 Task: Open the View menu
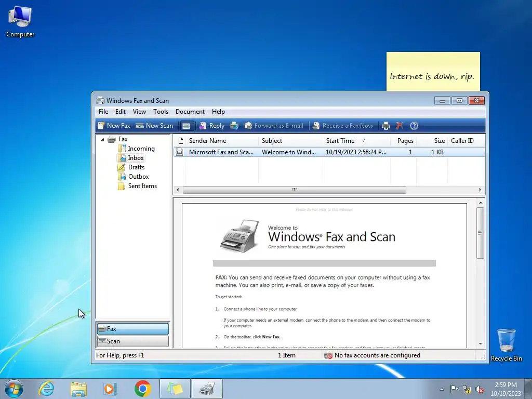coord(139,112)
